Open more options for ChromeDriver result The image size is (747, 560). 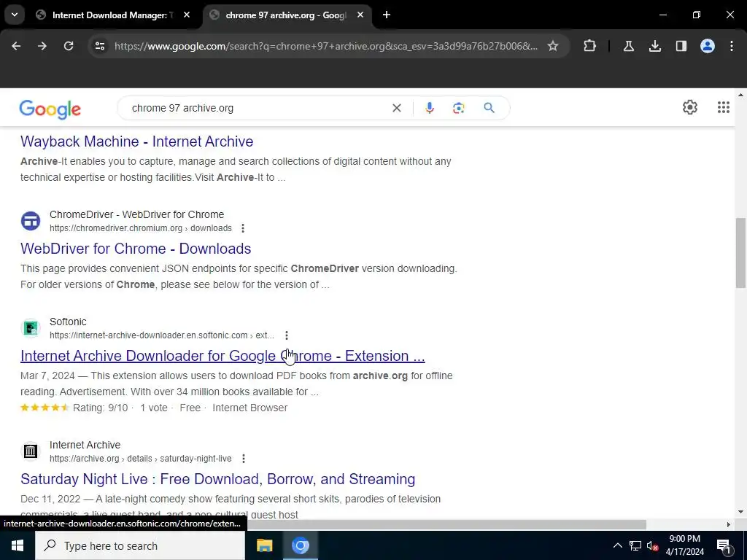(x=243, y=228)
